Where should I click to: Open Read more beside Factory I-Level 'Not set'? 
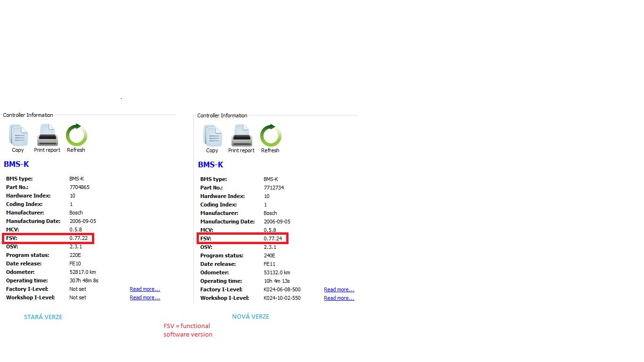click(145, 289)
